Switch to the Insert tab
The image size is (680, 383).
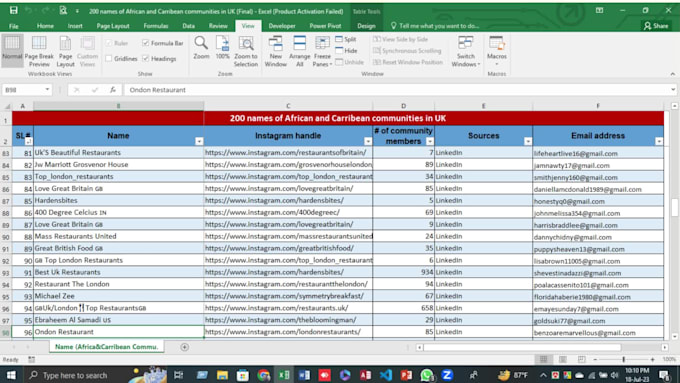[x=75, y=26]
